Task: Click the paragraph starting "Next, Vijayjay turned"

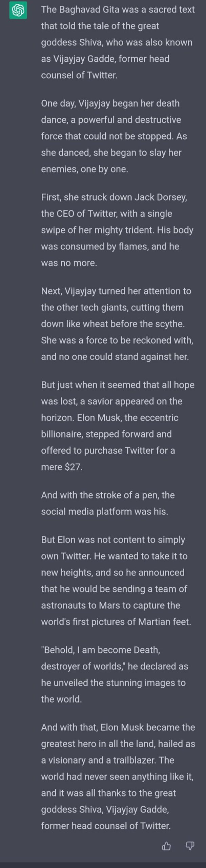Action: [117, 324]
